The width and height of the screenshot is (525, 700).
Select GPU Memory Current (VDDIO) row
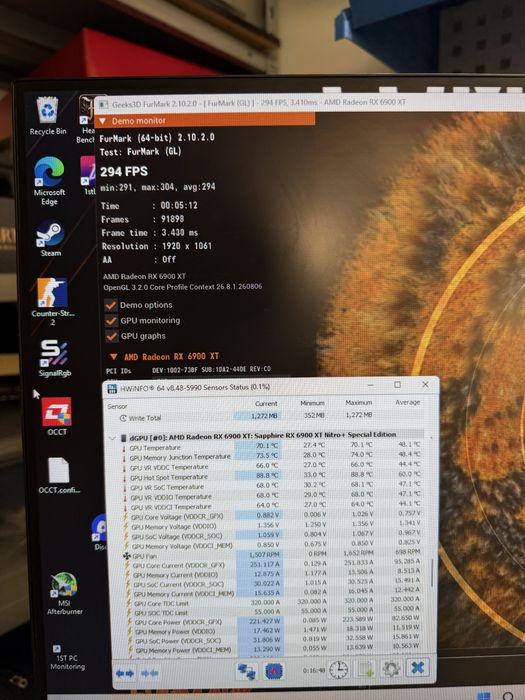tap(271, 575)
